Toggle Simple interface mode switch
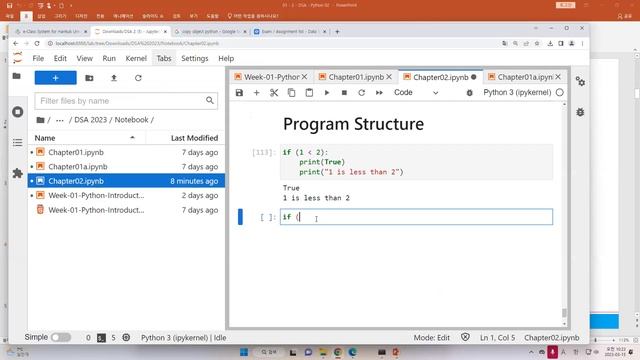Viewport: 640px width, 360px height. pyautogui.click(x=60, y=337)
